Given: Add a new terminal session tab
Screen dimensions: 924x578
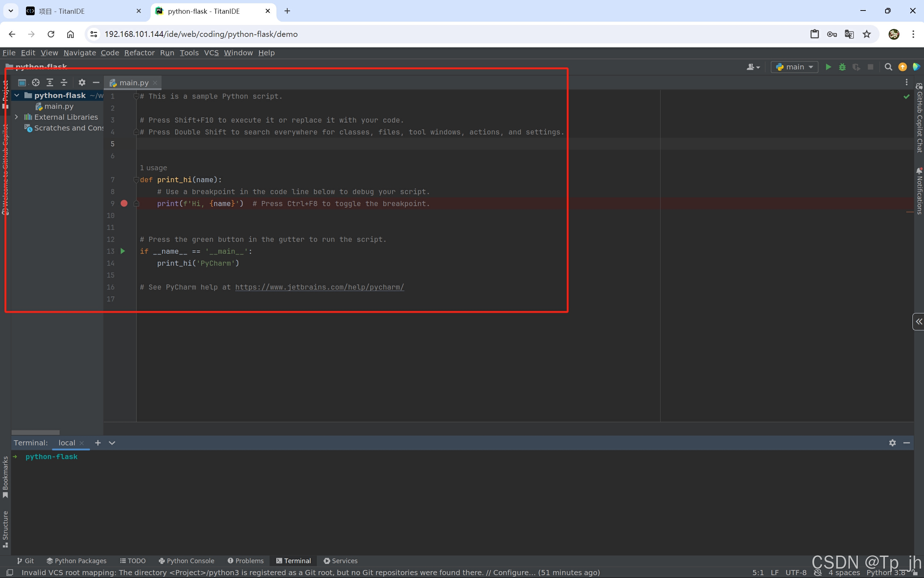Looking at the screenshot, I should click(x=98, y=443).
